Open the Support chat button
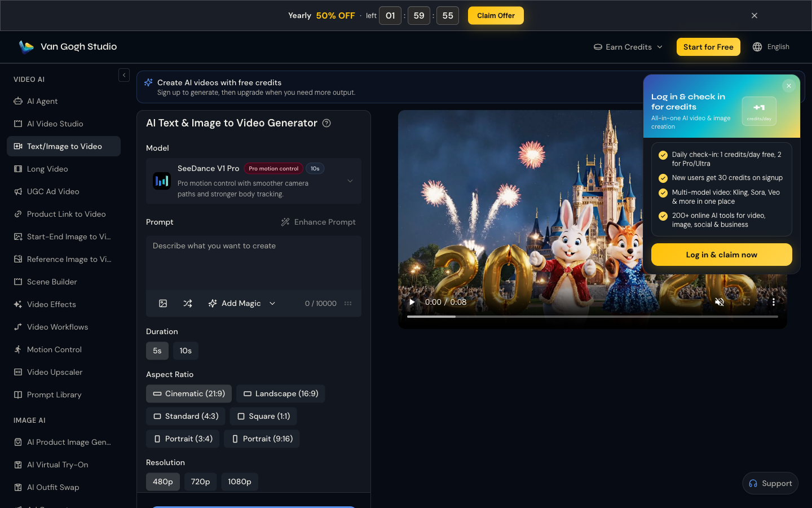 point(770,483)
